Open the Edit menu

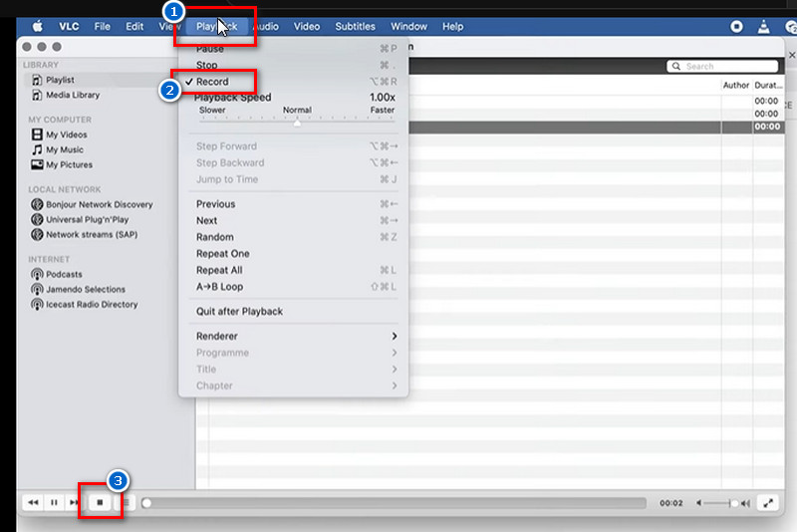click(134, 27)
